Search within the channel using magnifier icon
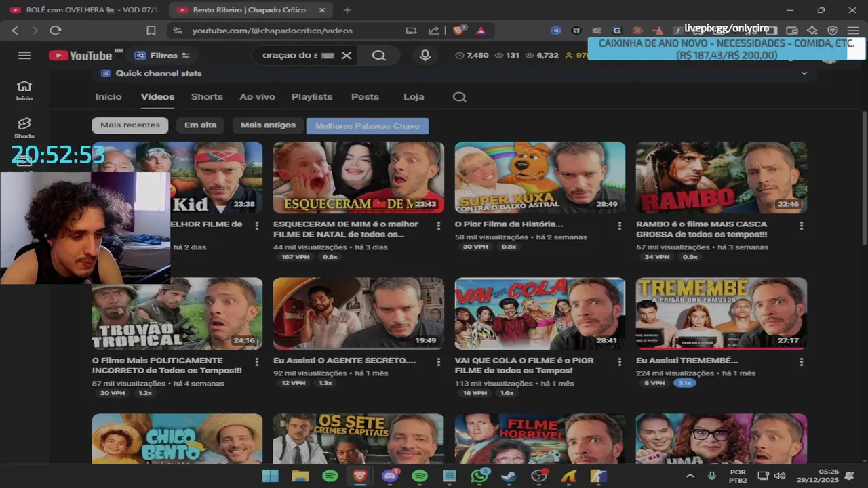 pos(460,97)
